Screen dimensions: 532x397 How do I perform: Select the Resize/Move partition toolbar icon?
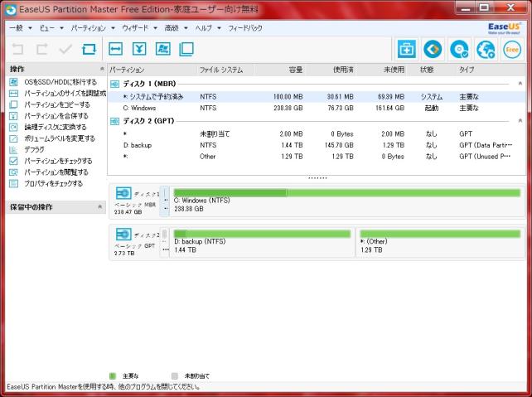point(116,49)
